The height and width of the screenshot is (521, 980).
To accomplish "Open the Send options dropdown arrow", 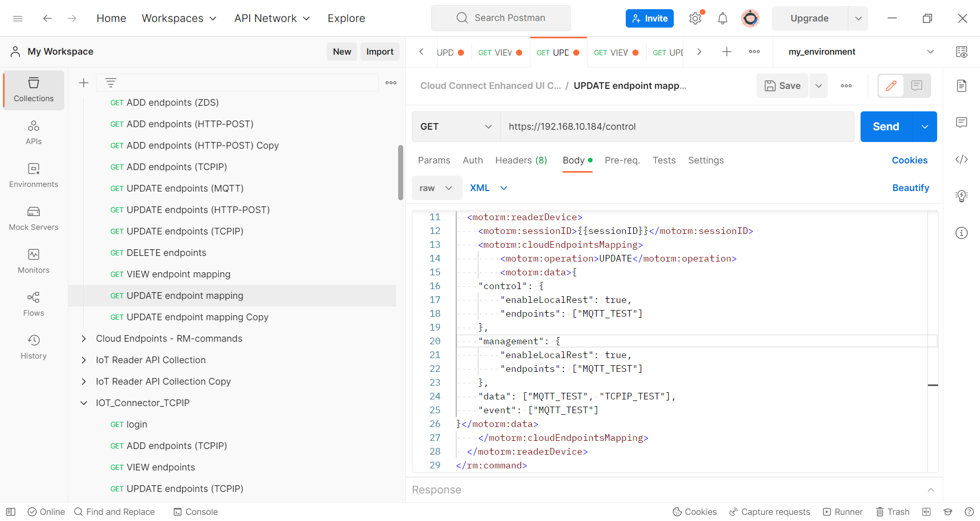I will 924,127.
